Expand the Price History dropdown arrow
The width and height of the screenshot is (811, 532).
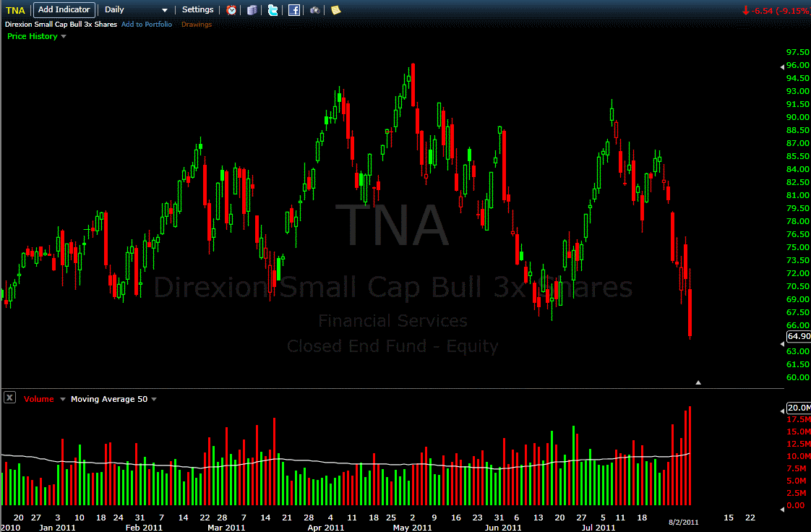(64, 36)
